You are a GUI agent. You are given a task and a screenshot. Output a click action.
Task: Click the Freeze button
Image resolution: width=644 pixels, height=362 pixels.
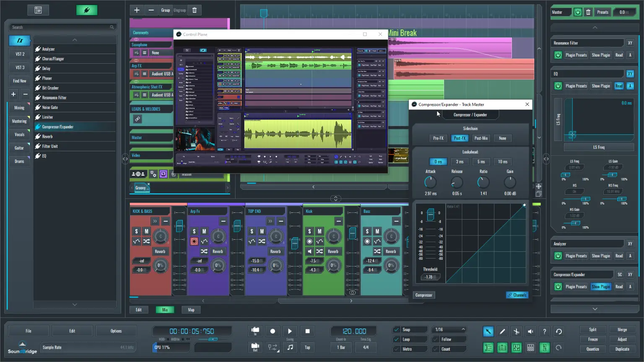point(593,339)
